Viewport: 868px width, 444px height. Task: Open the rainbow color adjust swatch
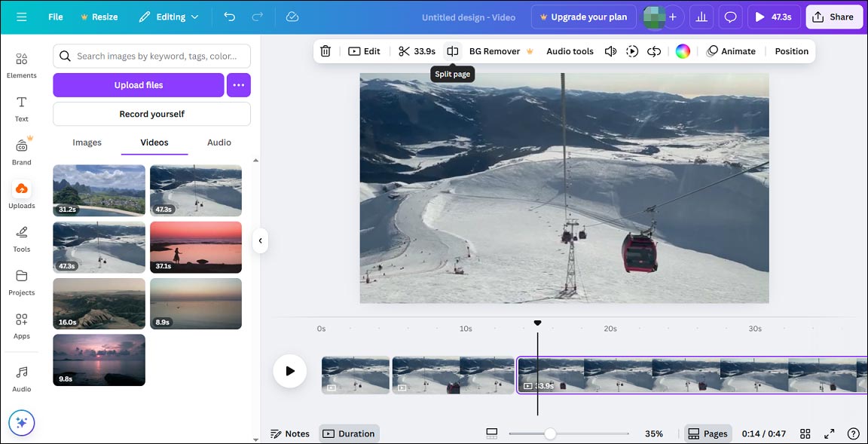683,51
